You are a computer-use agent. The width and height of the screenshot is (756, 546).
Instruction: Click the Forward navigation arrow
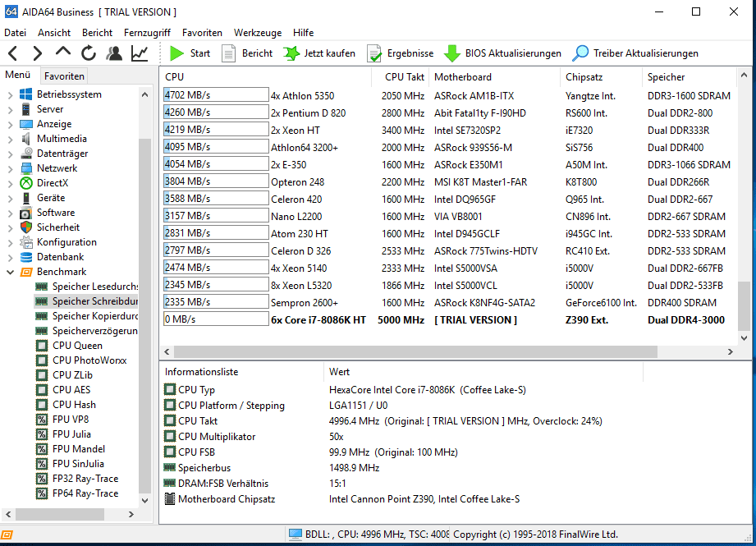(37, 53)
